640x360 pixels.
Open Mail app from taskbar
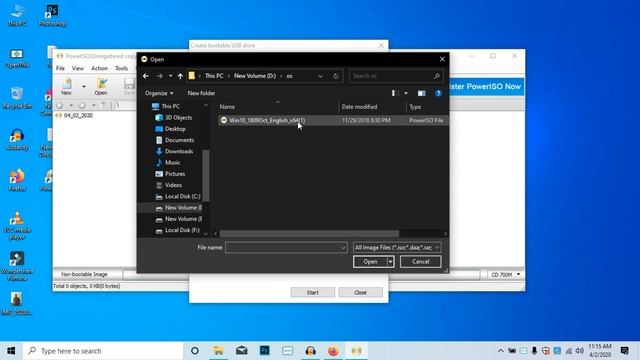click(x=242, y=351)
